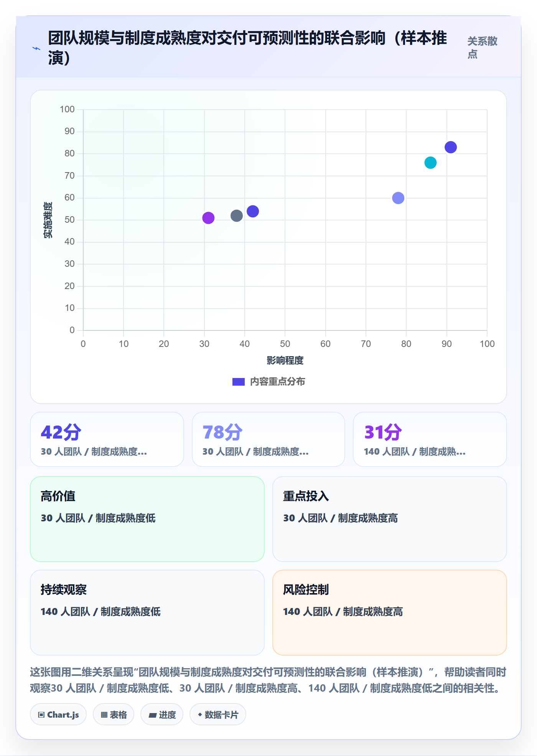Select the indigo scatter point near 42
Viewport: 537px width, 756px height.
(253, 211)
